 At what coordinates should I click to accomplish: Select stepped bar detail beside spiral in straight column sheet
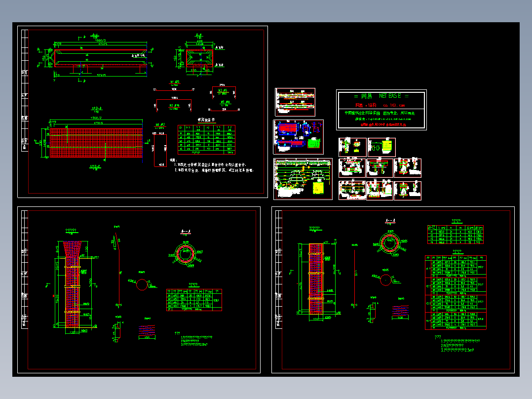tap(372, 313)
